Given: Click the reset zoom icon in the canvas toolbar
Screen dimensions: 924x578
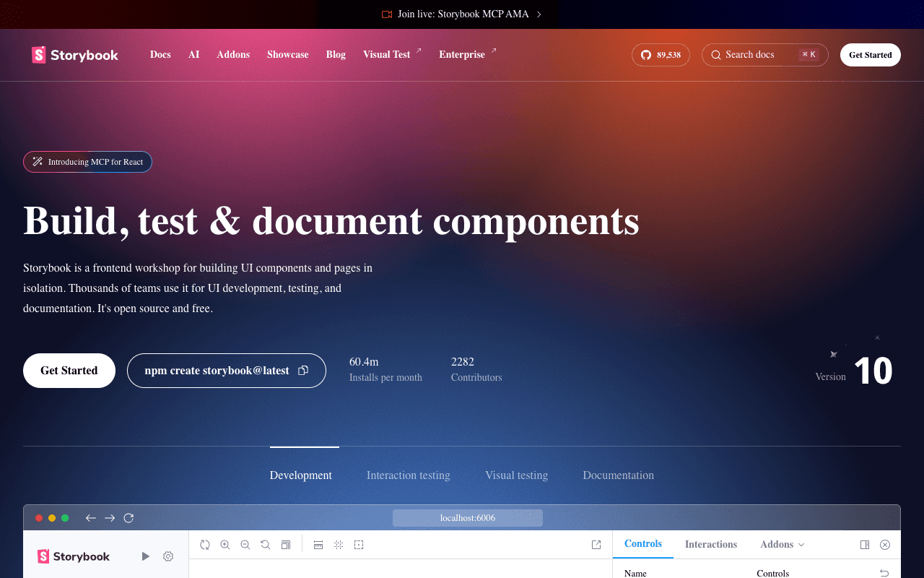Looking at the screenshot, I should 266,545.
